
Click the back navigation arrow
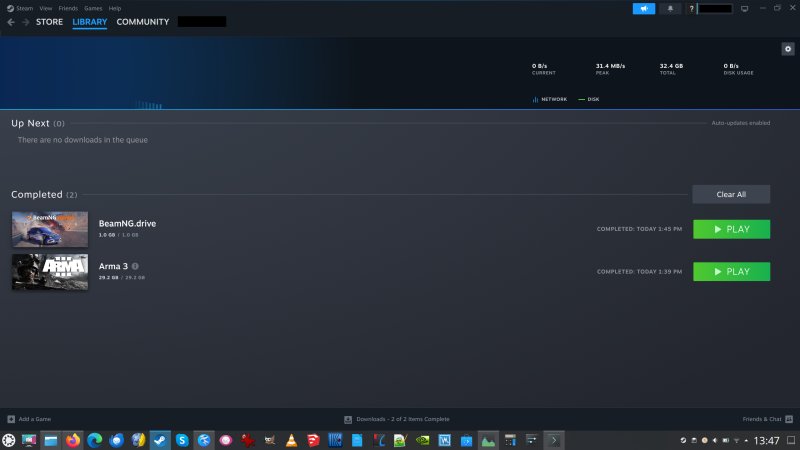click(11, 22)
